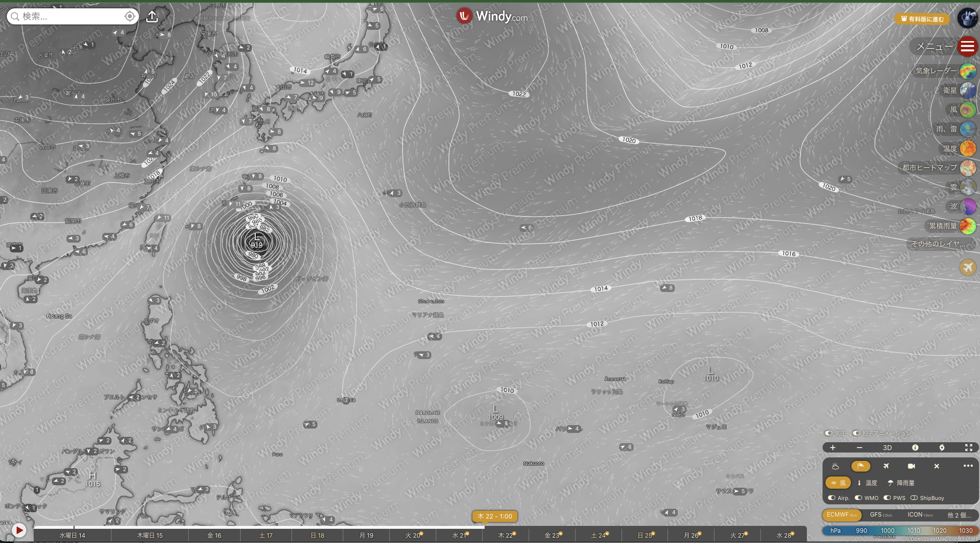
Task: Select the weather stations windsock icon
Action: pos(861,466)
